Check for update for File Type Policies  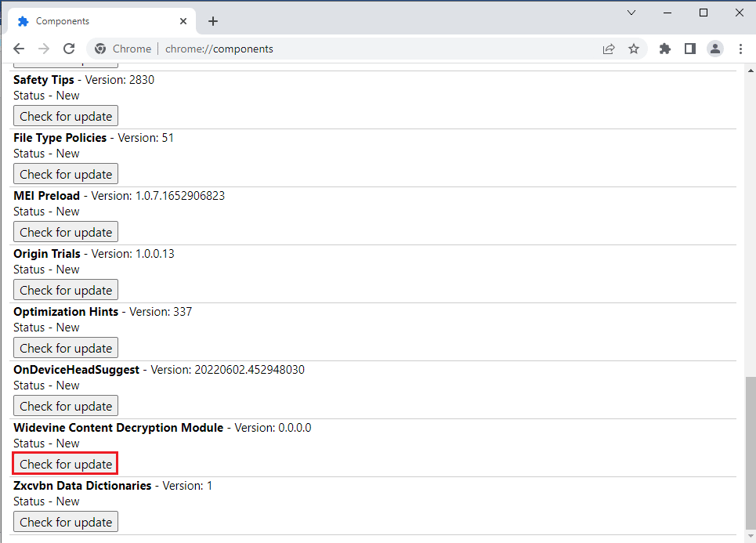66,174
